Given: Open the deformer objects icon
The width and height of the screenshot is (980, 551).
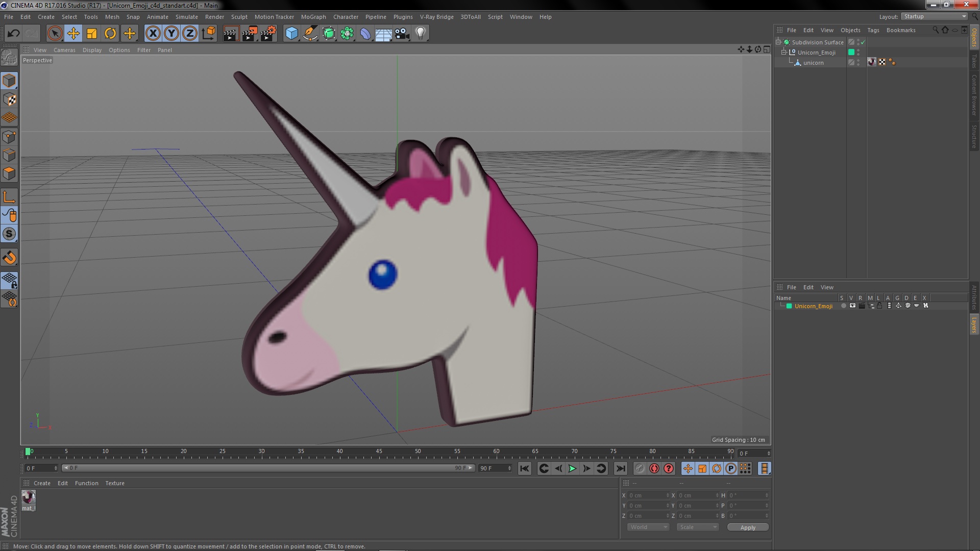Looking at the screenshot, I should click(x=365, y=34).
